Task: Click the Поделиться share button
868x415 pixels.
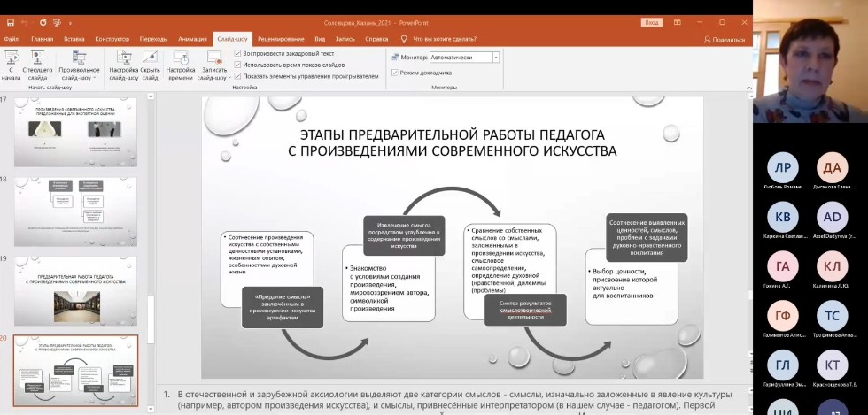Action: pos(724,39)
